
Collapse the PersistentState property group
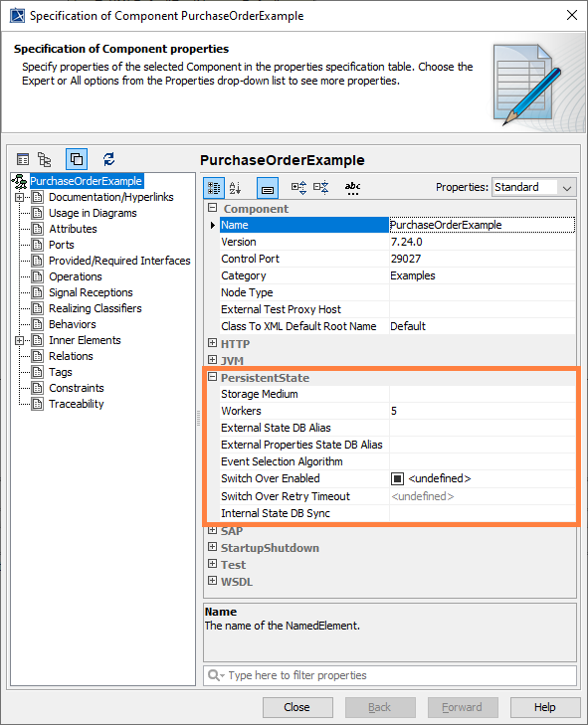click(x=212, y=377)
